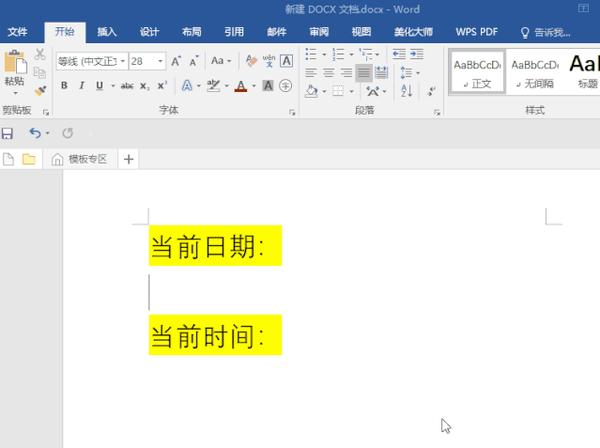Open the 文件 menu tab

coord(17,32)
